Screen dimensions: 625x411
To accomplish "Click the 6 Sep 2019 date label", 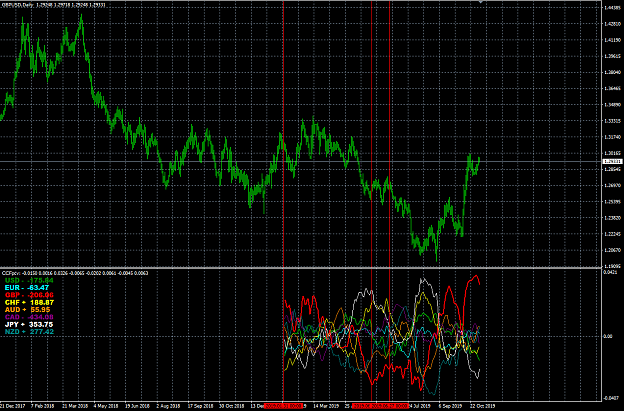I will coord(450,406).
